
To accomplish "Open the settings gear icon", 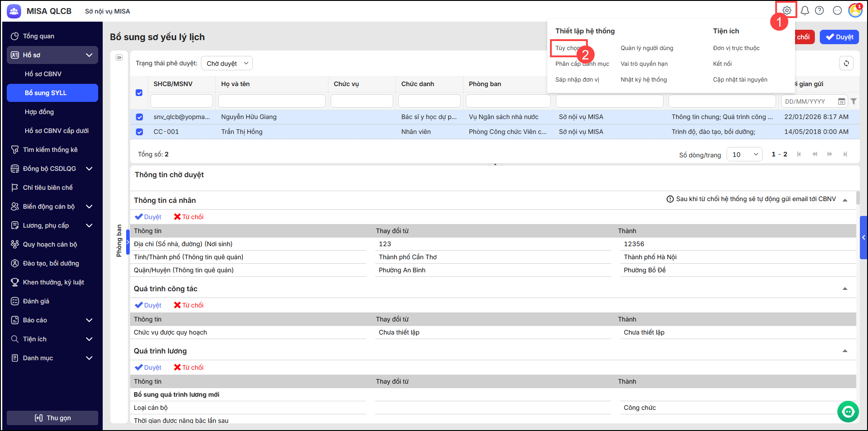I will coord(786,10).
